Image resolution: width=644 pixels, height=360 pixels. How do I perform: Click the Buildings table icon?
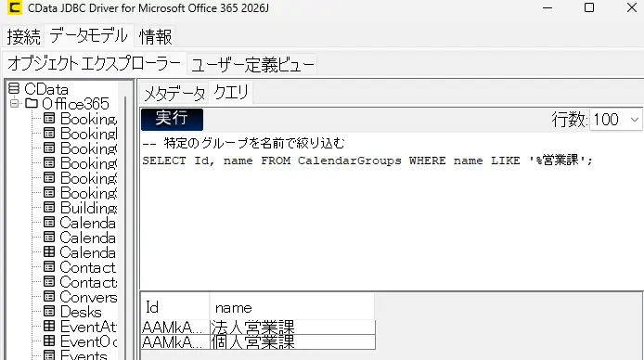(x=49, y=207)
